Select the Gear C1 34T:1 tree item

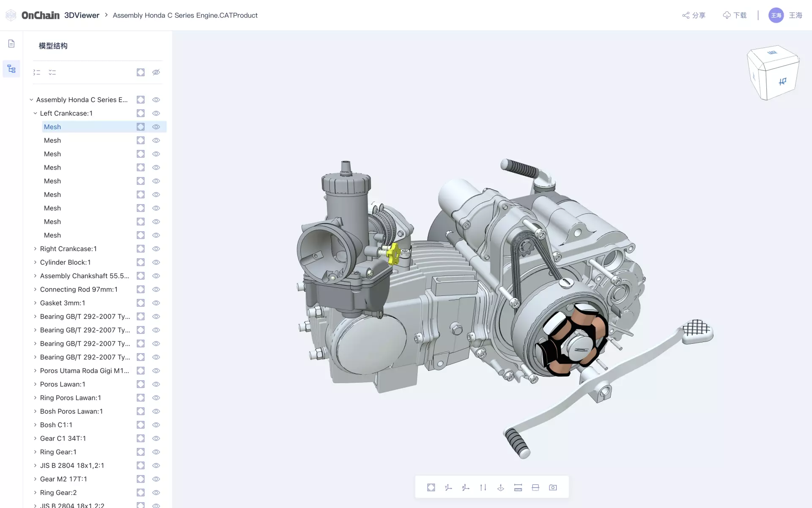63,438
